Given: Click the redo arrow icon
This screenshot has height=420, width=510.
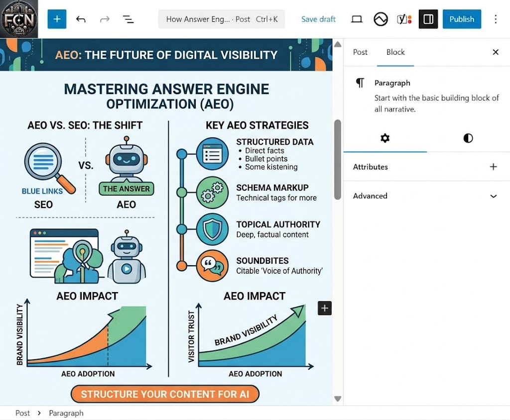Looking at the screenshot, I should pos(105,19).
